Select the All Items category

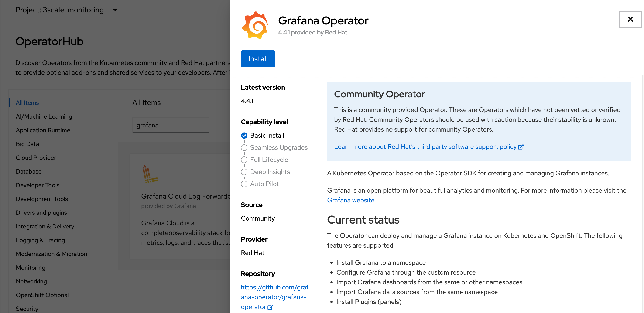point(27,103)
